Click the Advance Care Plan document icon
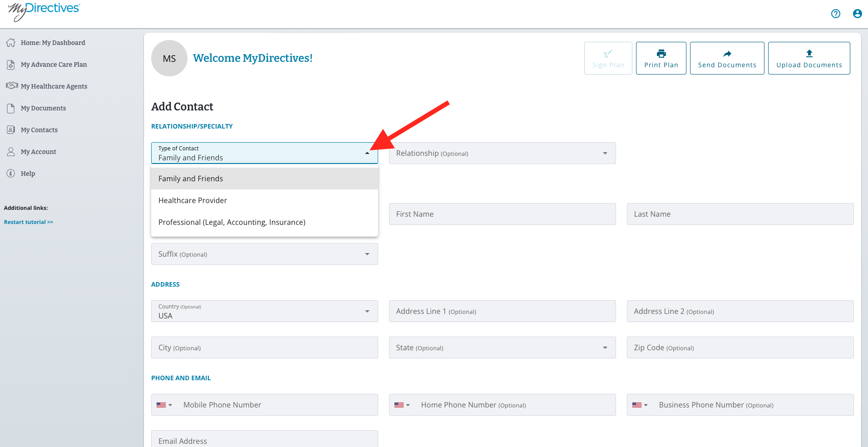 tap(11, 65)
